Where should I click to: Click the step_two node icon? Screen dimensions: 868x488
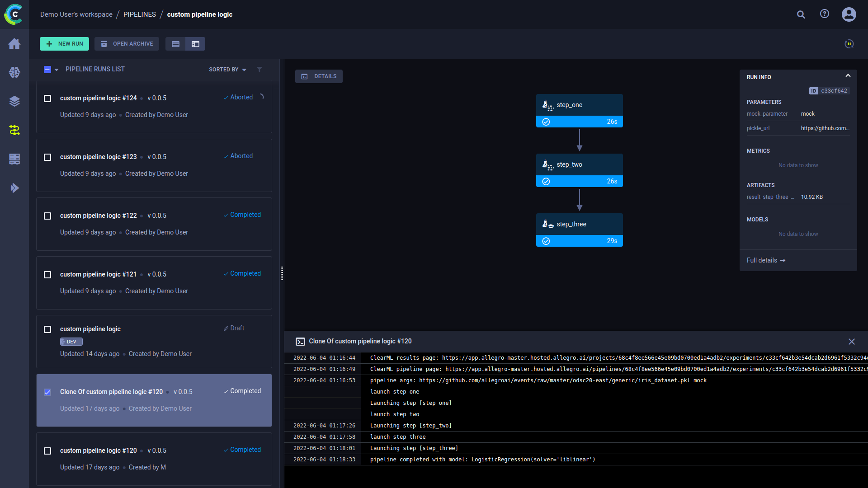point(547,165)
